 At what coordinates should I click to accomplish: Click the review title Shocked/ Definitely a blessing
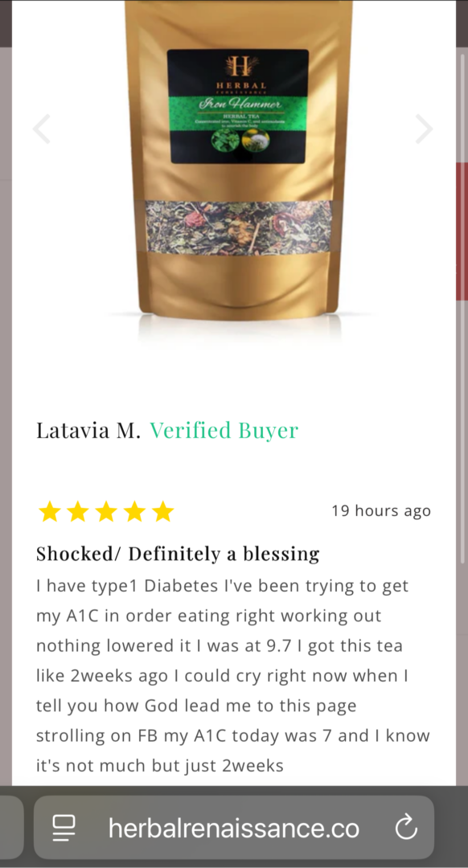pos(178,554)
